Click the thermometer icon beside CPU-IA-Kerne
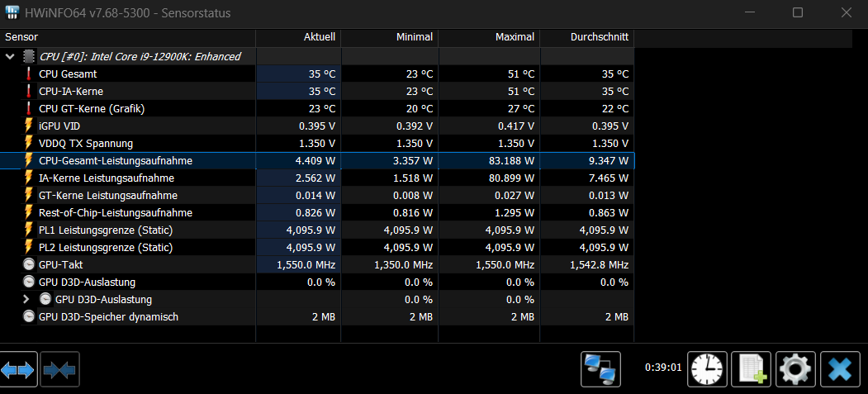Image resolution: width=868 pixels, height=394 pixels. tap(29, 92)
